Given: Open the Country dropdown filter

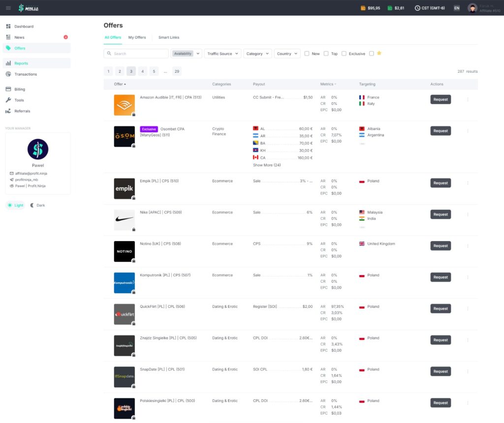Looking at the screenshot, I should point(287,54).
